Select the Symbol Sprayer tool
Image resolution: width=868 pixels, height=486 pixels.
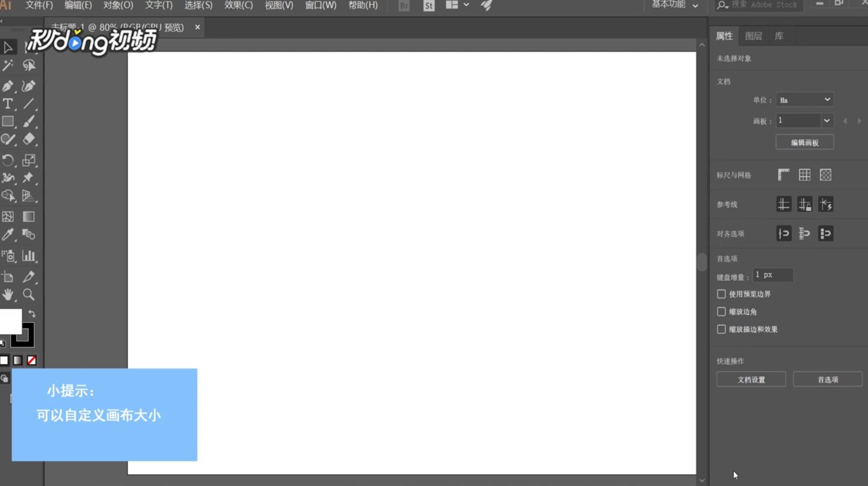[x=8, y=256]
